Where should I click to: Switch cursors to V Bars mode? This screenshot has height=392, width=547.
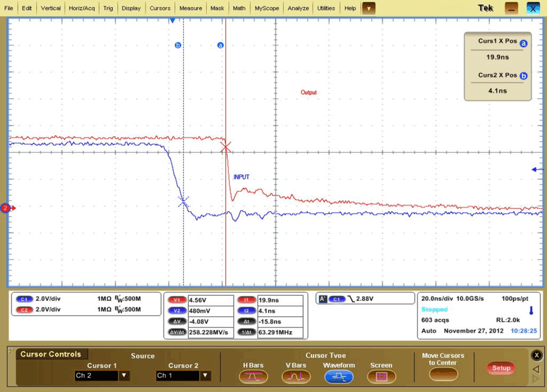[296, 376]
